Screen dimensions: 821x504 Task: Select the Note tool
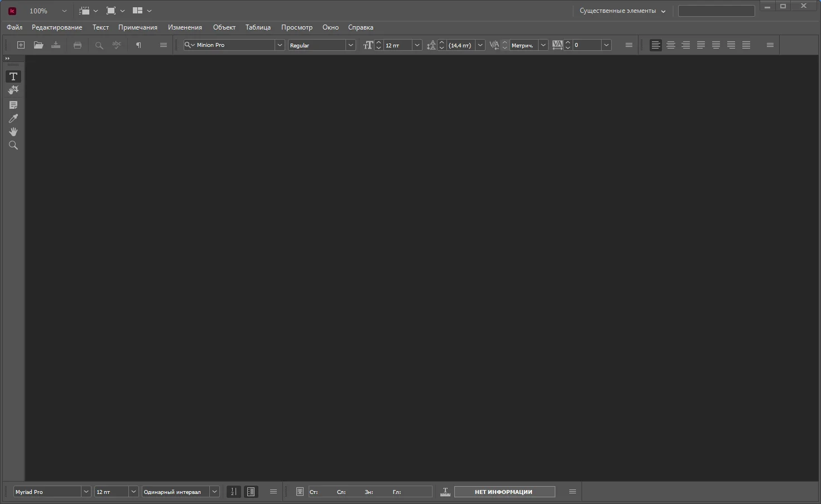pos(13,105)
